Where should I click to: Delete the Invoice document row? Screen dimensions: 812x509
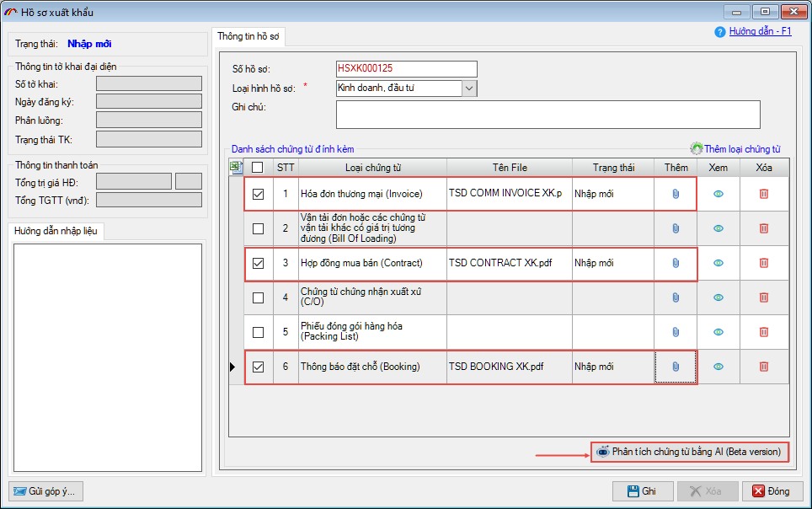764,194
